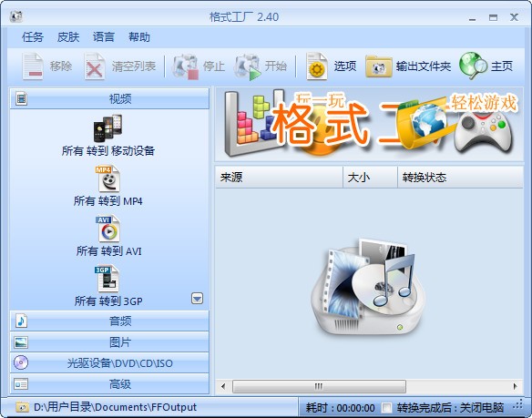Click the Start (开始) toolbar icon

(x=248, y=66)
